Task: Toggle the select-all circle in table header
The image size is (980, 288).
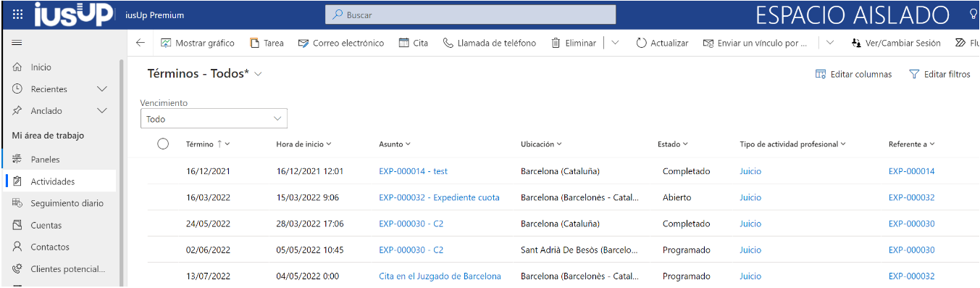Action: pos(163,144)
